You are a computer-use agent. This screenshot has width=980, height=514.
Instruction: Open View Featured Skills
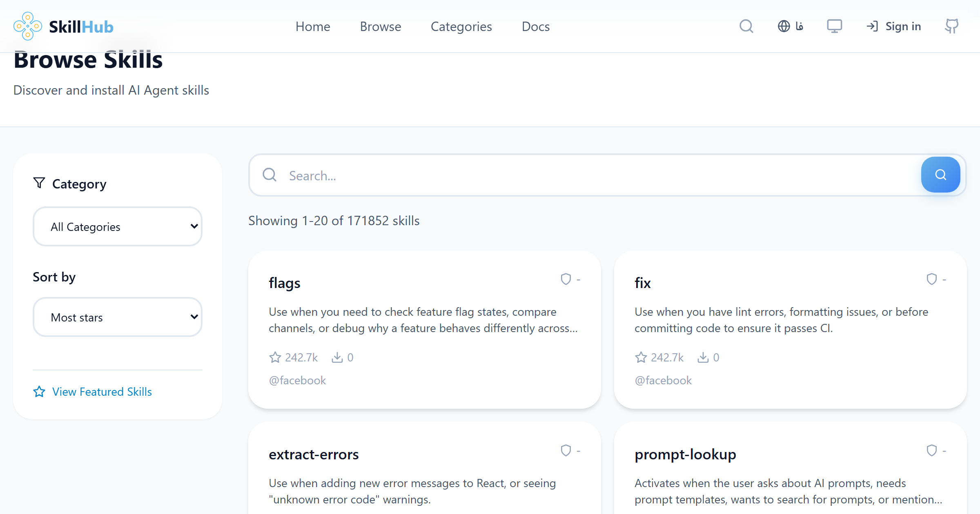coord(102,392)
